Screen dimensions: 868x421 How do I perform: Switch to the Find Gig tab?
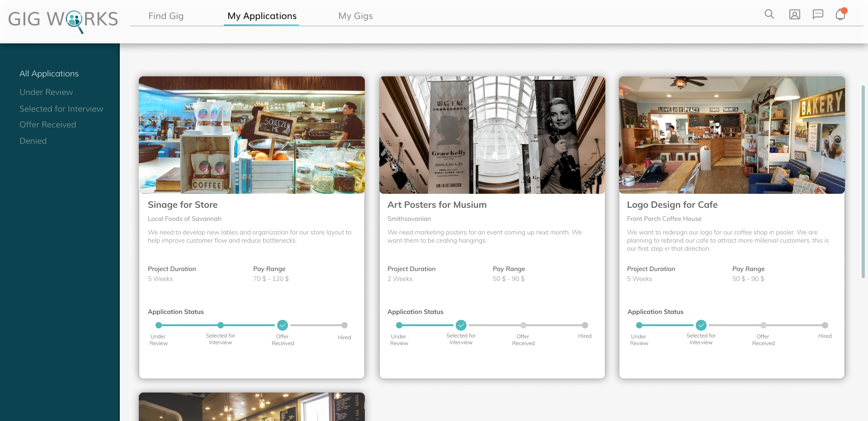pyautogui.click(x=166, y=16)
